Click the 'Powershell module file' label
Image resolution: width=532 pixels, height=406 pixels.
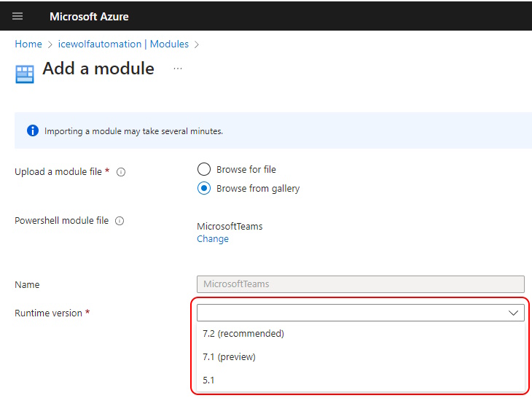pyautogui.click(x=61, y=221)
